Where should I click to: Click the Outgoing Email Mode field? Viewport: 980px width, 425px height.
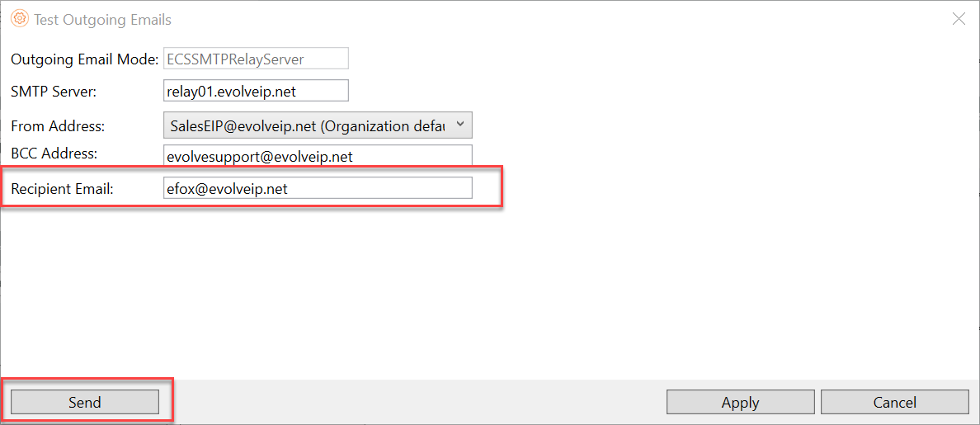click(256, 59)
